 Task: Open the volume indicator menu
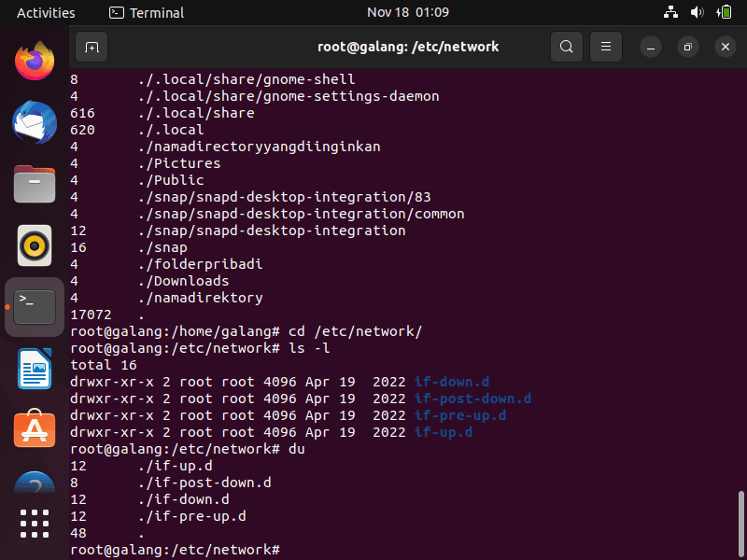click(x=697, y=12)
